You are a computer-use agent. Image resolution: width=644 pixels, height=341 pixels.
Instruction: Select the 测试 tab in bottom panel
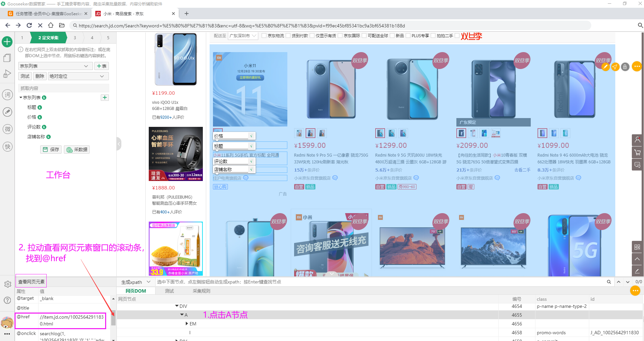[169, 291]
